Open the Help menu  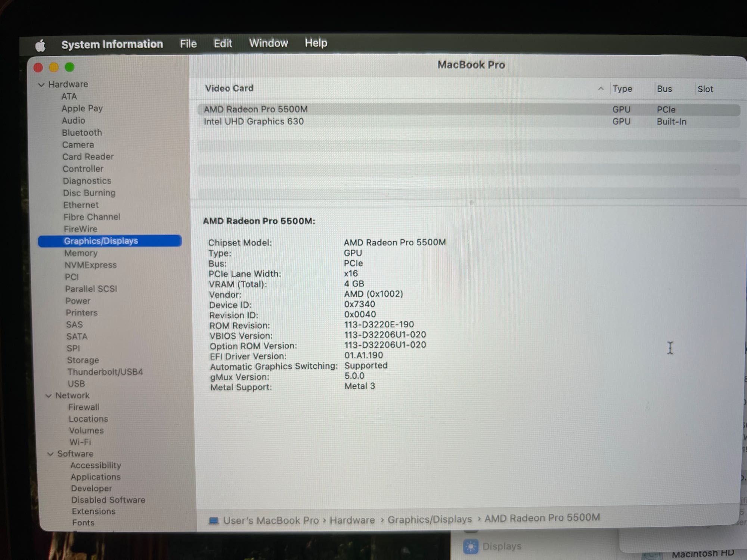pos(316,43)
